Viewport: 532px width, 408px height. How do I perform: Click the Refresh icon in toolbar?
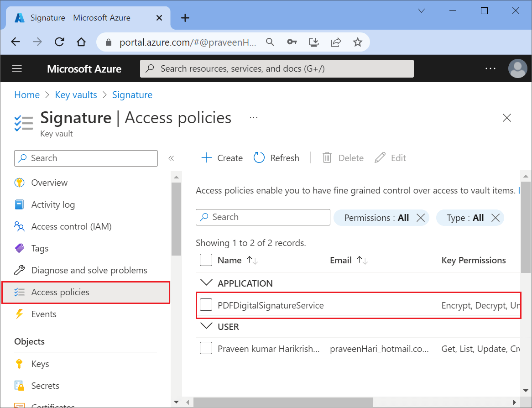[259, 158]
